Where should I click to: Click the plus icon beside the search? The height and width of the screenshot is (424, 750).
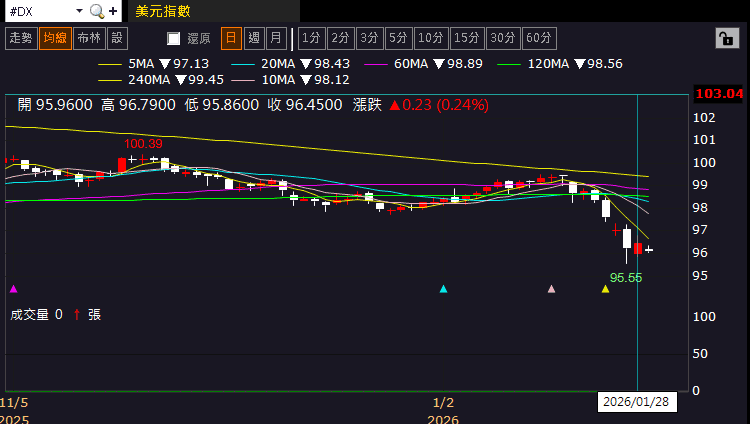click(x=113, y=11)
